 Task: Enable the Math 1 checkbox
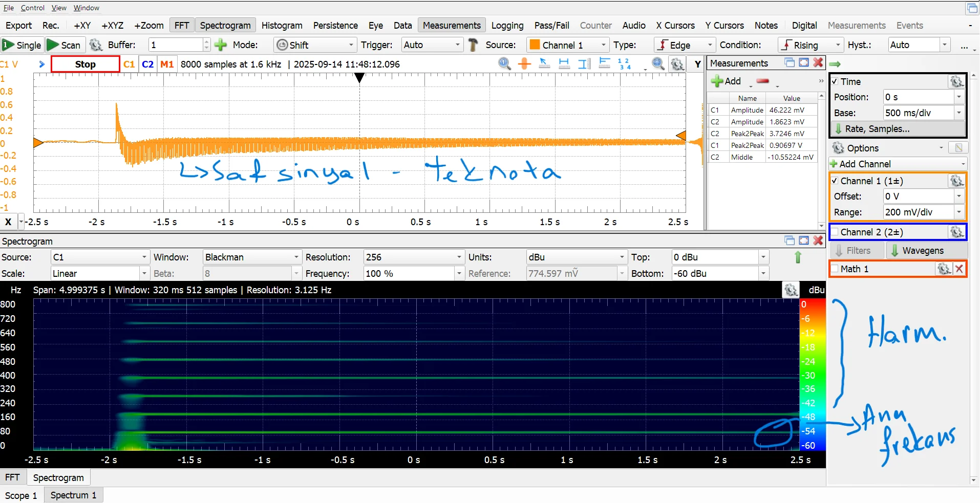835,269
